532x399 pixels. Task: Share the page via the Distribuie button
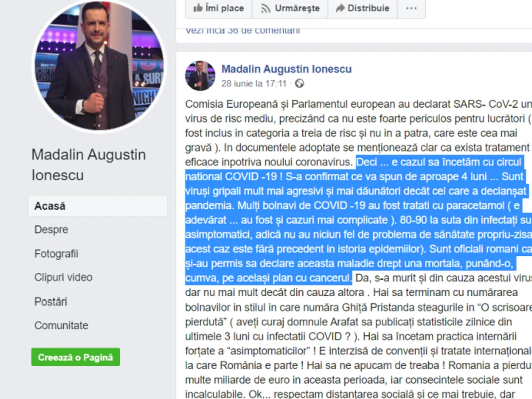point(362,8)
